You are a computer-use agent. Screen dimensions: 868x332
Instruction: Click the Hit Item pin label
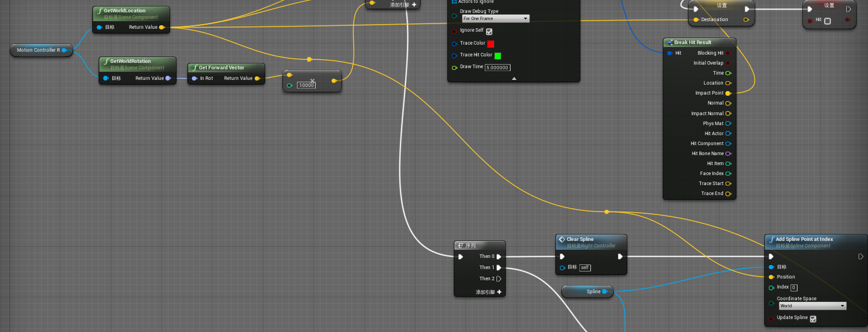pyautogui.click(x=715, y=163)
